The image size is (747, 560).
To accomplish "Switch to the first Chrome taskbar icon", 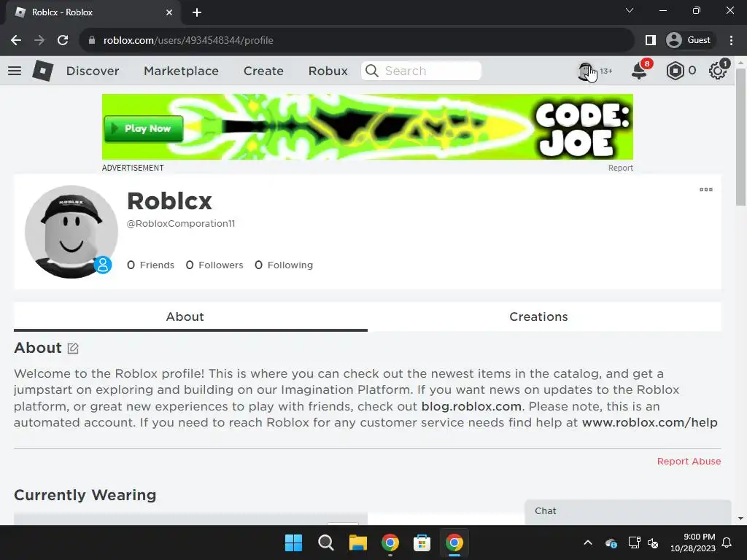I will pos(390,542).
